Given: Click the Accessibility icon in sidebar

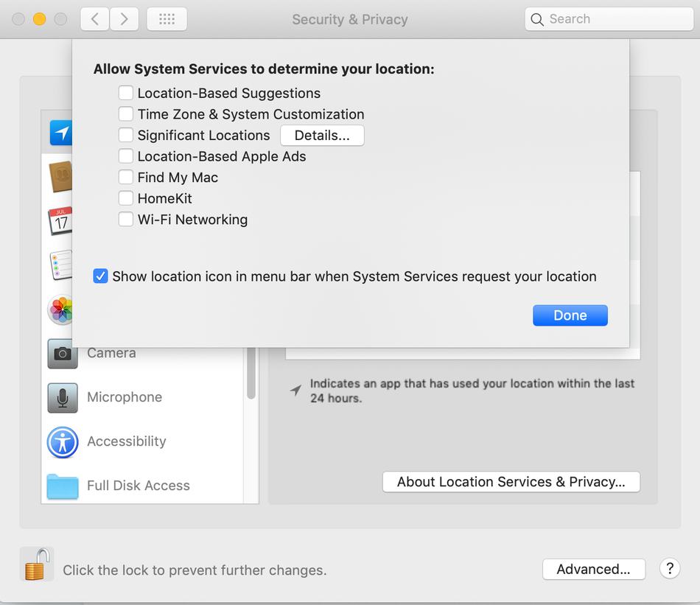Looking at the screenshot, I should pyautogui.click(x=63, y=442).
